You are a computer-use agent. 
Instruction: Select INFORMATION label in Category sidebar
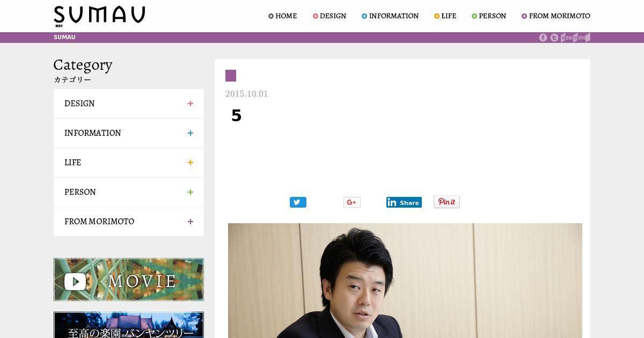pos(93,133)
